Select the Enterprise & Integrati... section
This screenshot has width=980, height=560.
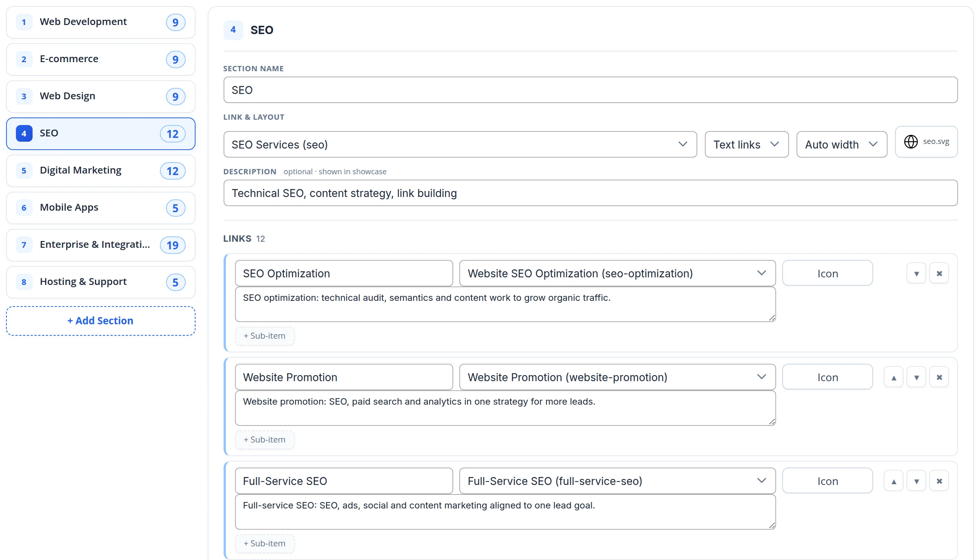(101, 245)
